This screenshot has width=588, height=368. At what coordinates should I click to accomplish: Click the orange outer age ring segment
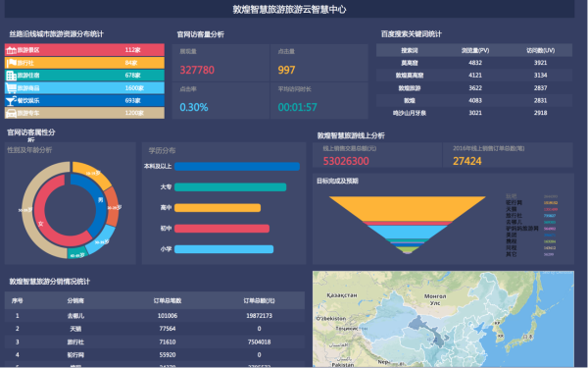[94, 174]
